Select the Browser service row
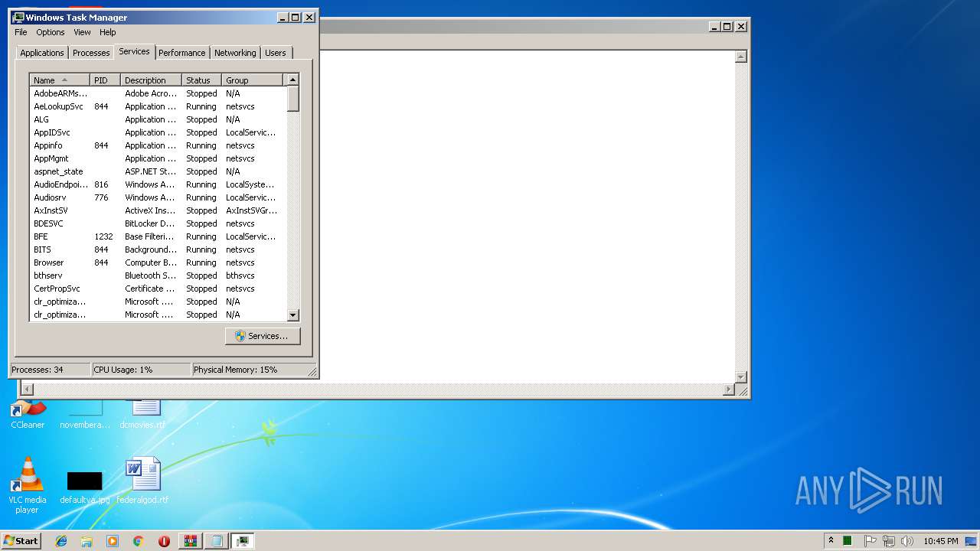 pos(158,262)
